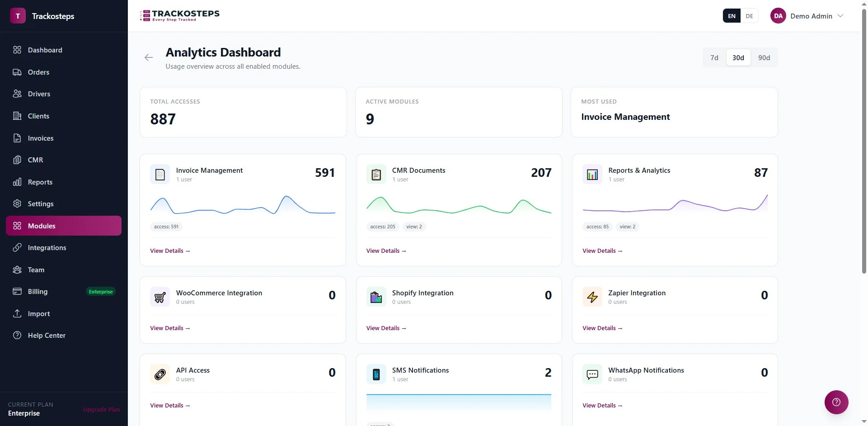This screenshot has height=426, width=868.
Task: Click the Trackosteps header logo
Action: point(180,15)
